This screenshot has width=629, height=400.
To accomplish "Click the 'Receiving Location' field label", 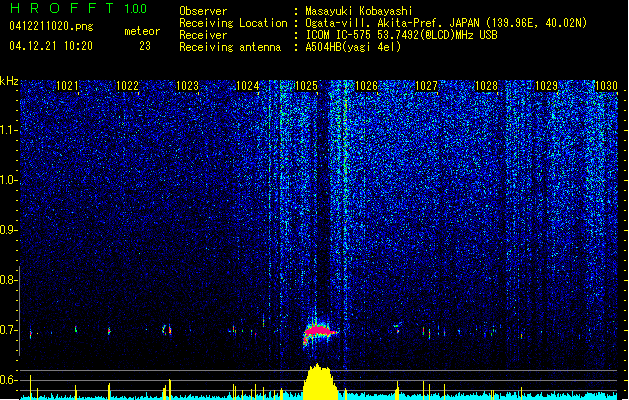I will (233, 23).
